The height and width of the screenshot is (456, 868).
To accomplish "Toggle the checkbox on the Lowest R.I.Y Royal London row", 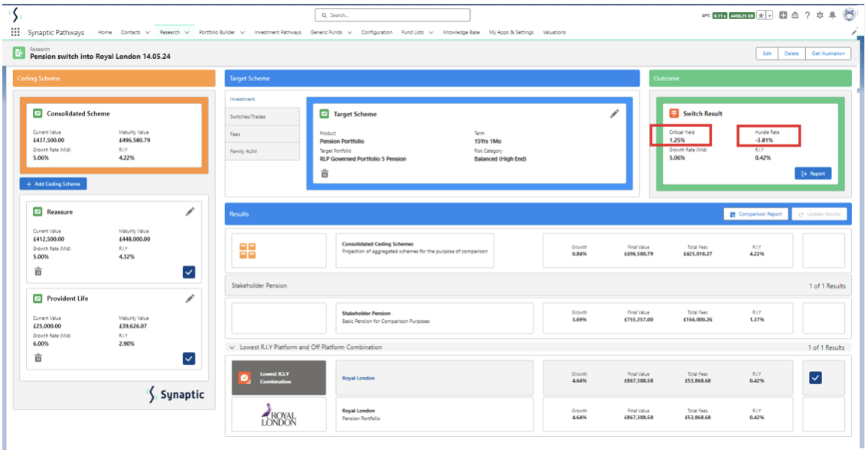I will (815, 378).
